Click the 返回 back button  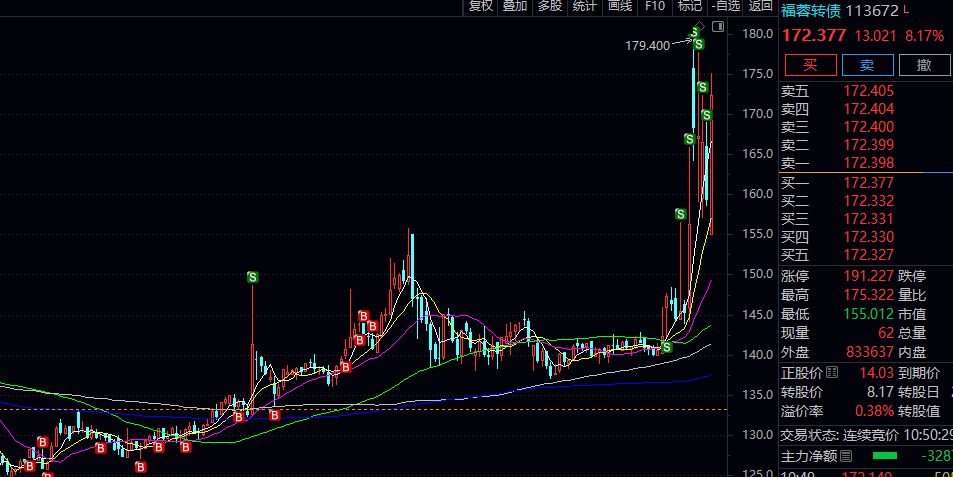tap(760, 6)
